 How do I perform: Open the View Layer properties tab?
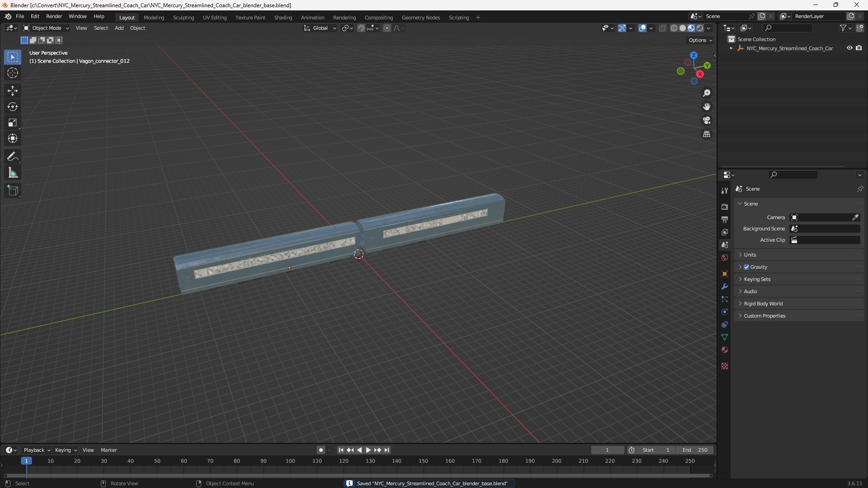pos(725,232)
